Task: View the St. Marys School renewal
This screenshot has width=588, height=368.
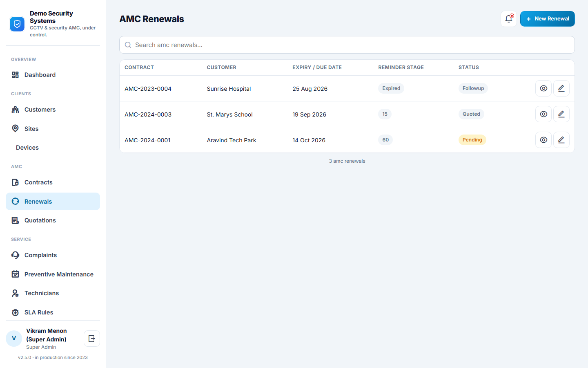Action: tap(543, 114)
